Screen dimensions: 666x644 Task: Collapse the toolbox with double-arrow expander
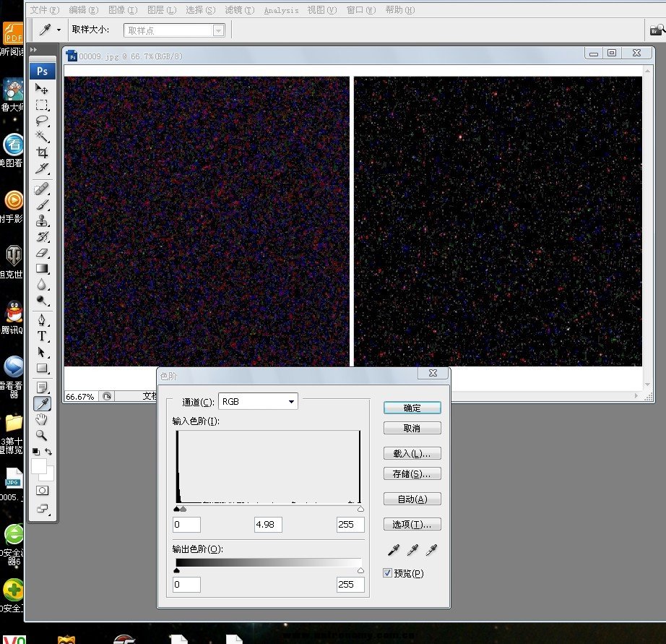pos(34,50)
